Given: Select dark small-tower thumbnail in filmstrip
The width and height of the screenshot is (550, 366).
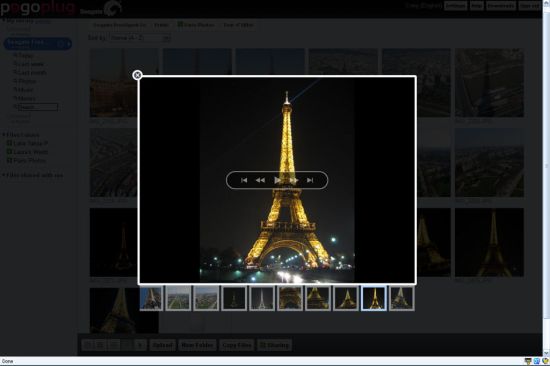Looking at the screenshot, I should click(x=234, y=298).
